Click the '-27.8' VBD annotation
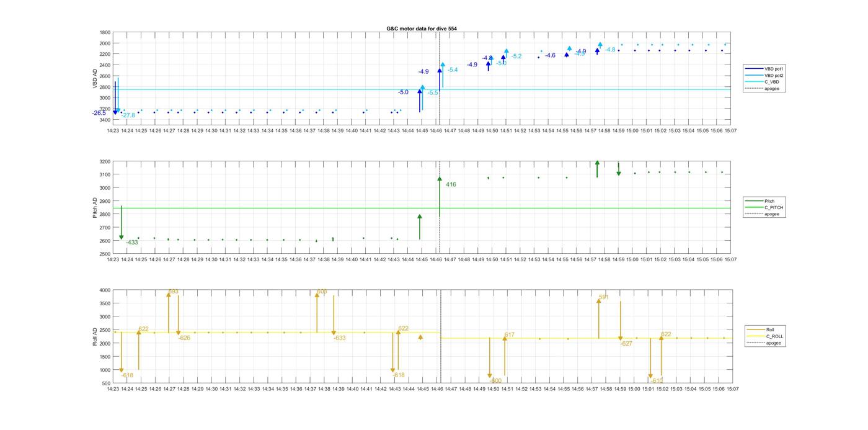Screen dimensions: 868x430 click(128, 115)
